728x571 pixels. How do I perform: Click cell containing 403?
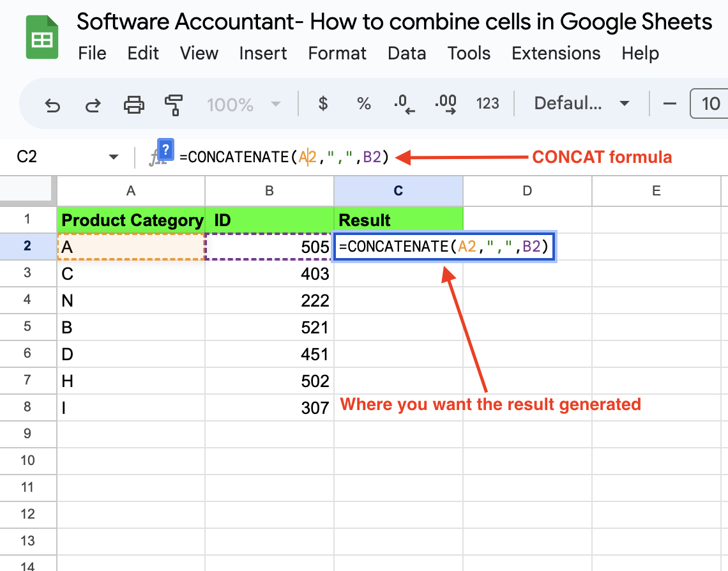[x=269, y=273]
